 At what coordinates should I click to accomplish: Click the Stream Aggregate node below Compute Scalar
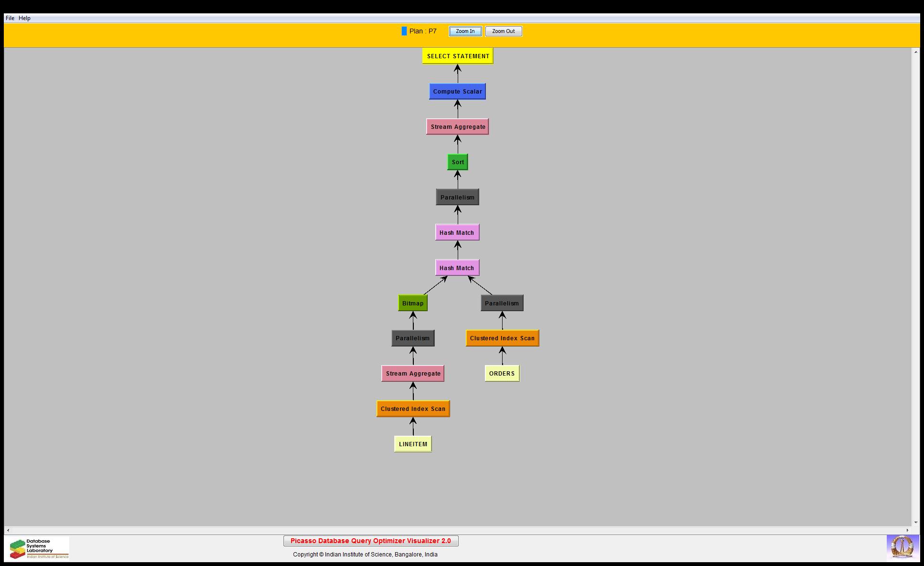(457, 127)
